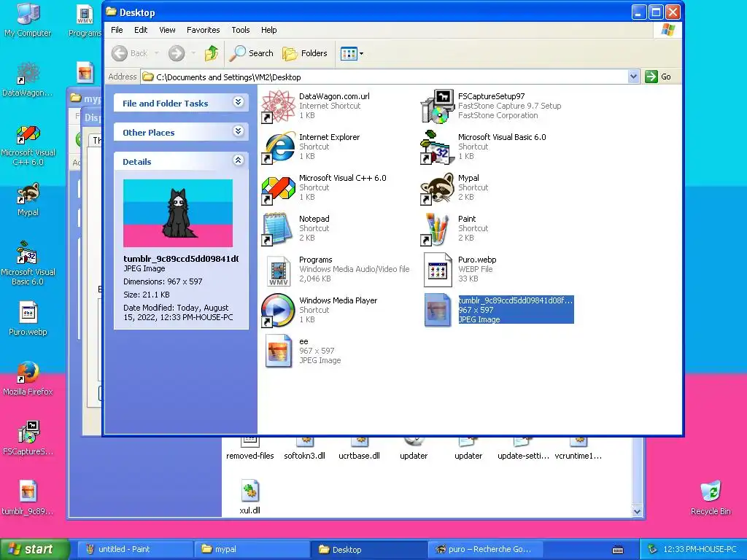This screenshot has width=747, height=560.
Task: Click scroll down arrow in mypal window
Action: 637,511
